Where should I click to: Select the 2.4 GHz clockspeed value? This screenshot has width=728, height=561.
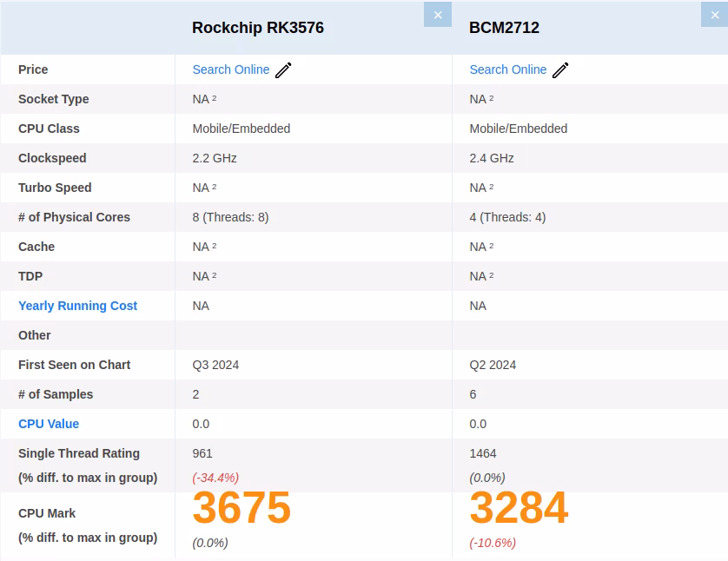point(491,158)
